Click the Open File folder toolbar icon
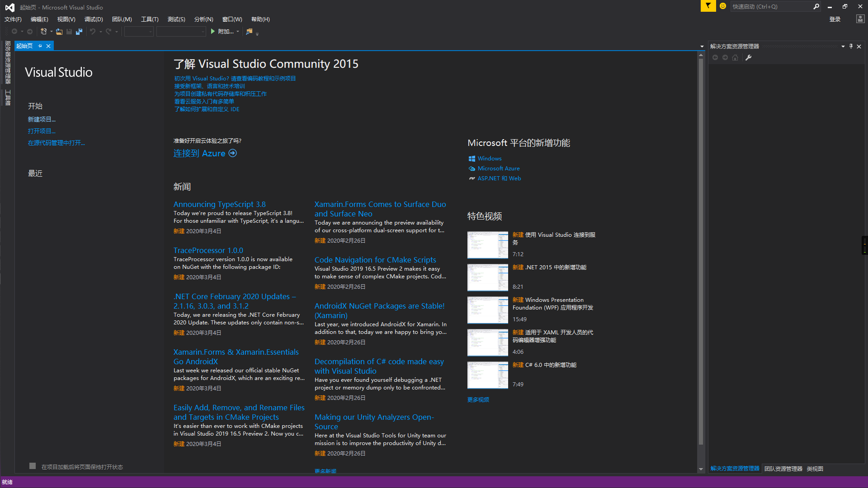868x488 pixels. coord(59,32)
